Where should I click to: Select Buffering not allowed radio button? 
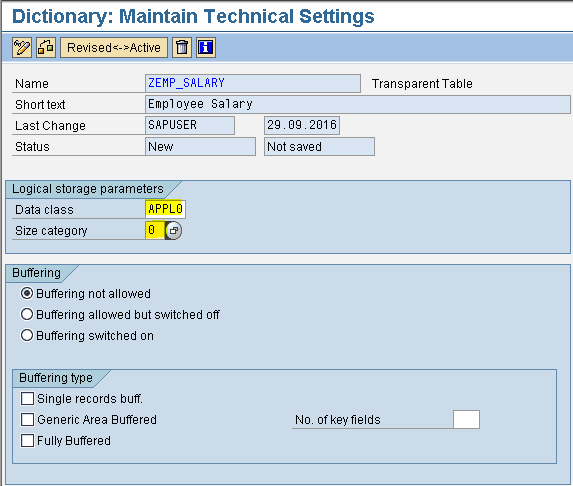click(x=27, y=293)
